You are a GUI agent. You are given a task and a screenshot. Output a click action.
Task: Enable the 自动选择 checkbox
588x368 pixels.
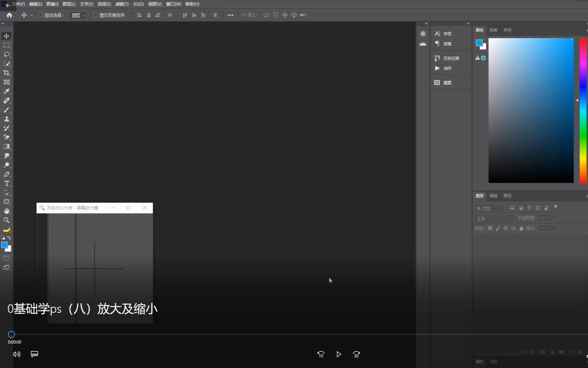coord(40,15)
